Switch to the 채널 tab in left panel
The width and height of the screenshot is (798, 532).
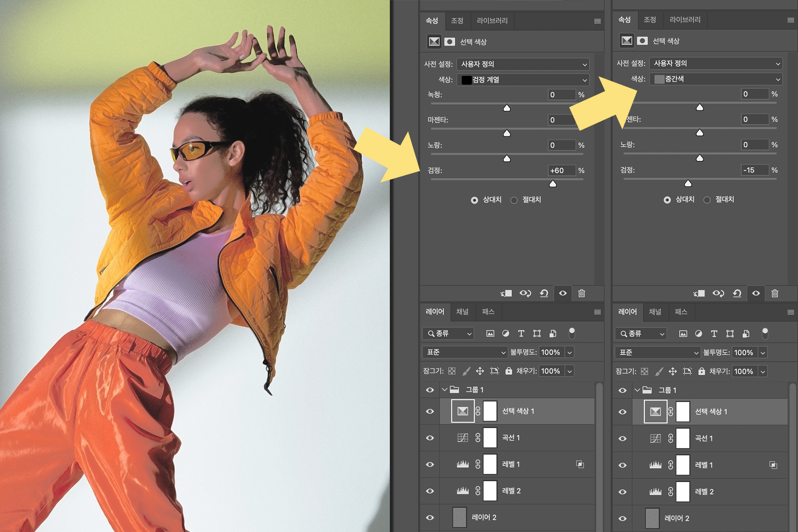point(462,312)
